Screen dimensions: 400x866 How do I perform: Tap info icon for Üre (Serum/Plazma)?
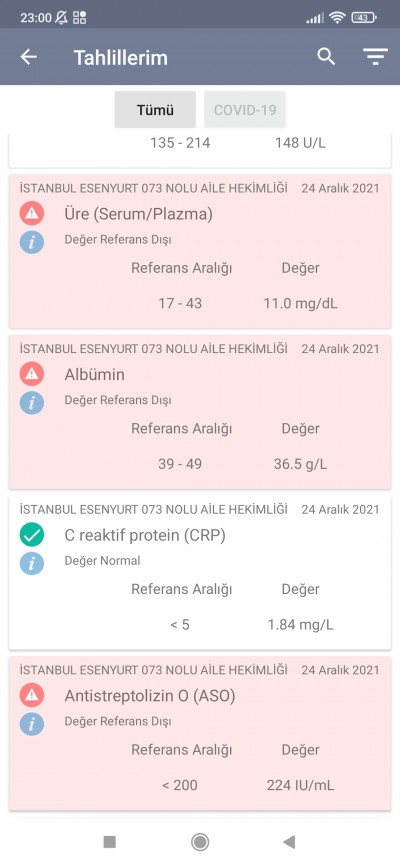32,242
